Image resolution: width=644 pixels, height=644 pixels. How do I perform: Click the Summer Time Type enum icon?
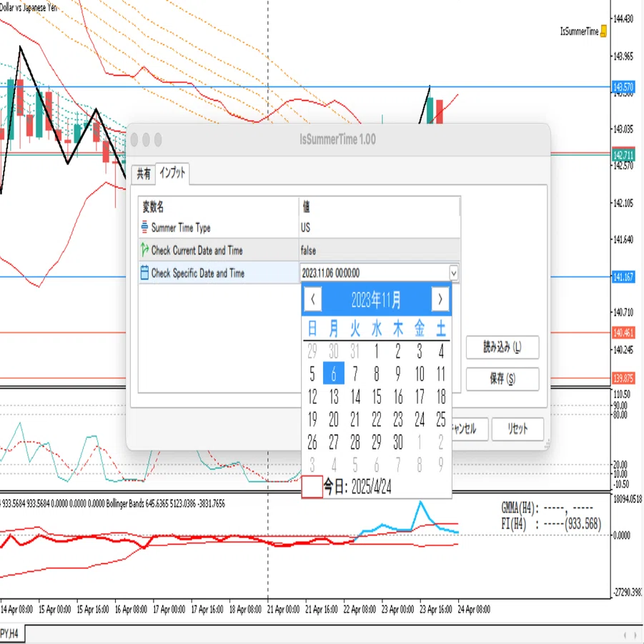(x=144, y=227)
